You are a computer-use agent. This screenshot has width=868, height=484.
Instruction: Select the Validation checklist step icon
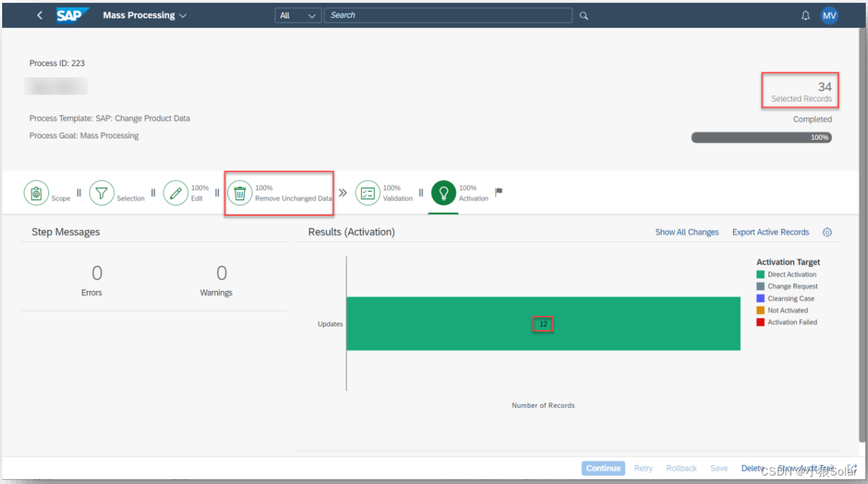click(368, 193)
